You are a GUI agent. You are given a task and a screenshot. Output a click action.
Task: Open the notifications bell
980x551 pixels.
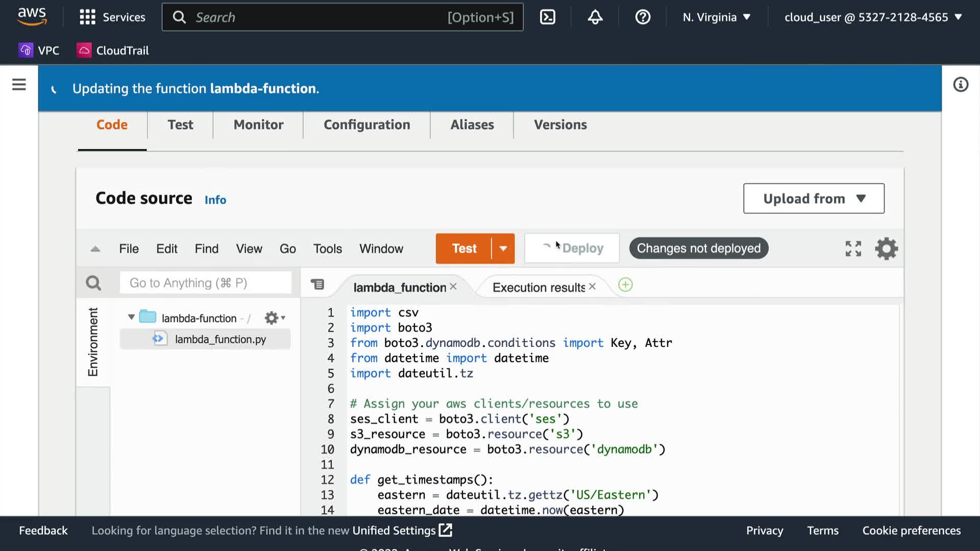pos(595,17)
